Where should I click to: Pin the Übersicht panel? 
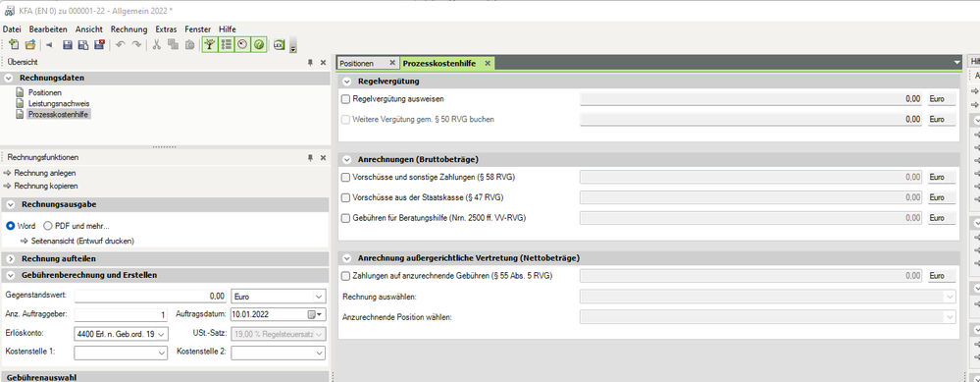pos(310,63)
